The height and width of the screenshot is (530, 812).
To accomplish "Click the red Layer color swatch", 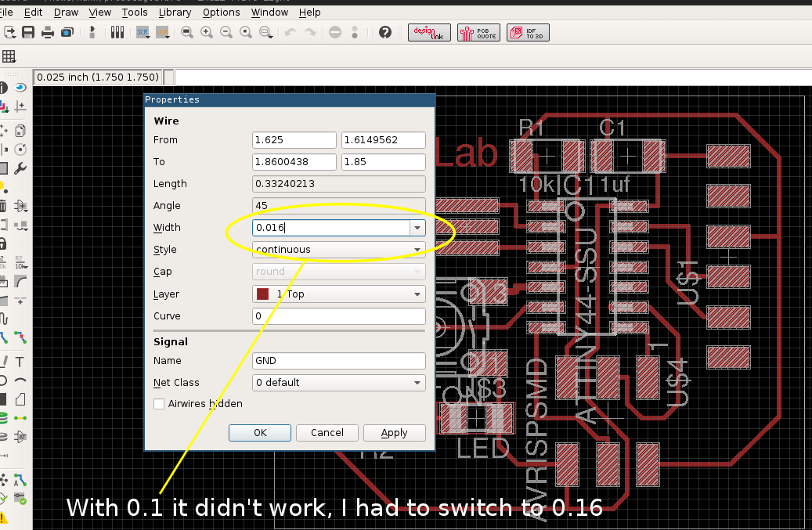I will pyautogui.click(x=262, y=294).
